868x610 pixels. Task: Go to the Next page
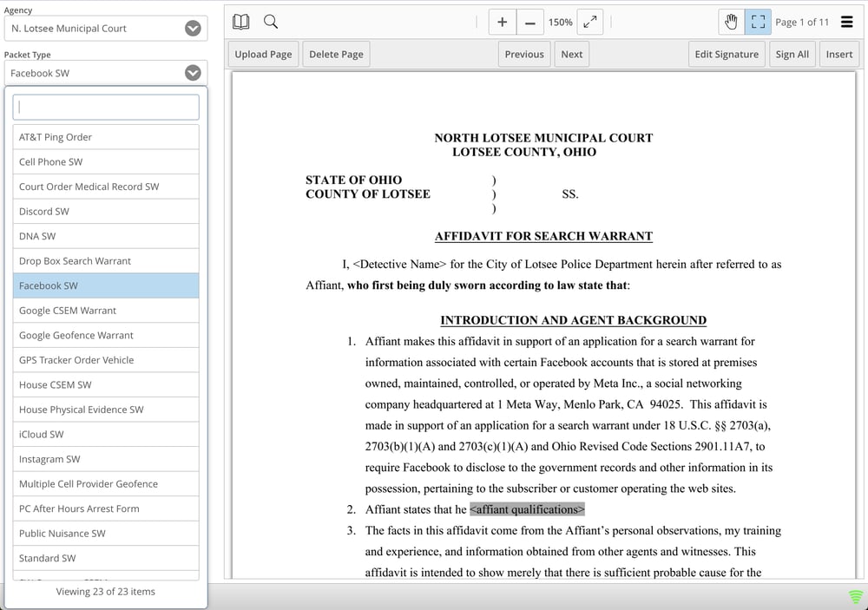coord(571,55)
